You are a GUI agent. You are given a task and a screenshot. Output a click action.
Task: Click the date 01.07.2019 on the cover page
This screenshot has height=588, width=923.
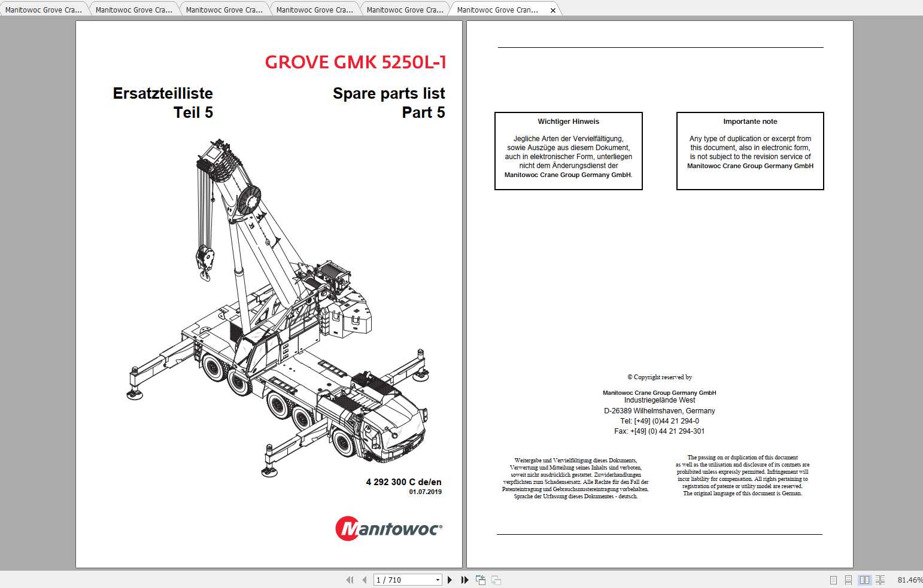(x=426, y=492)
